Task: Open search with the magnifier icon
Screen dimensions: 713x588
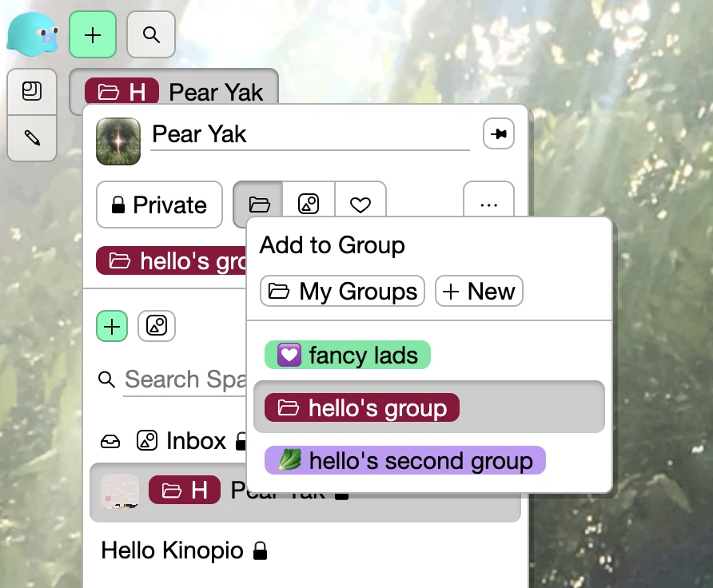Action: (x=150, y=34)
